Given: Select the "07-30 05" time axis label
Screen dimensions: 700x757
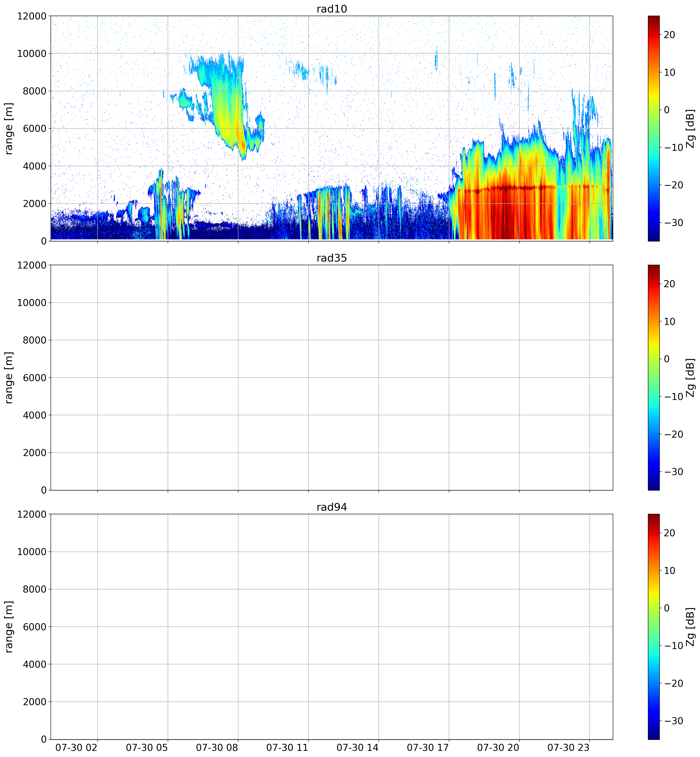Looking at the screenshot, I should click(x=147, y=748).
